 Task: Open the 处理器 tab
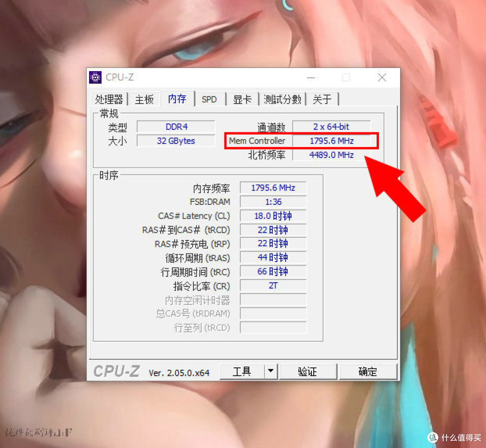[x=109, y=99]
